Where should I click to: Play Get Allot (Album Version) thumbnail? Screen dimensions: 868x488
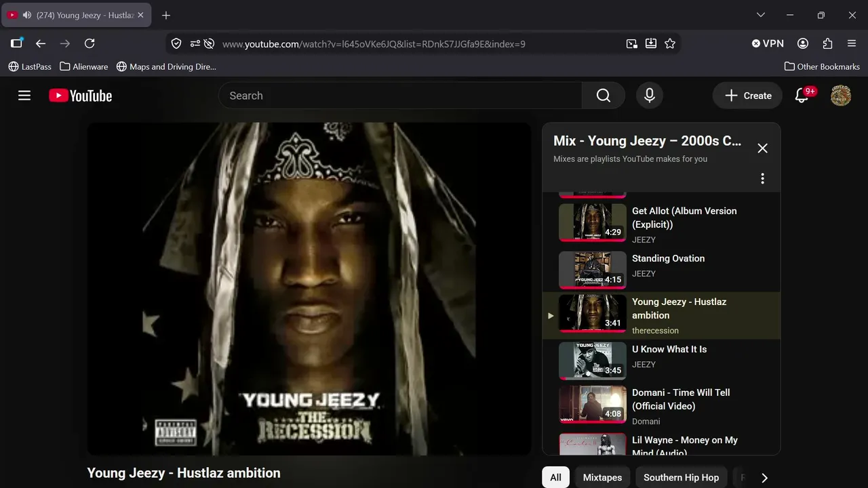593,222
